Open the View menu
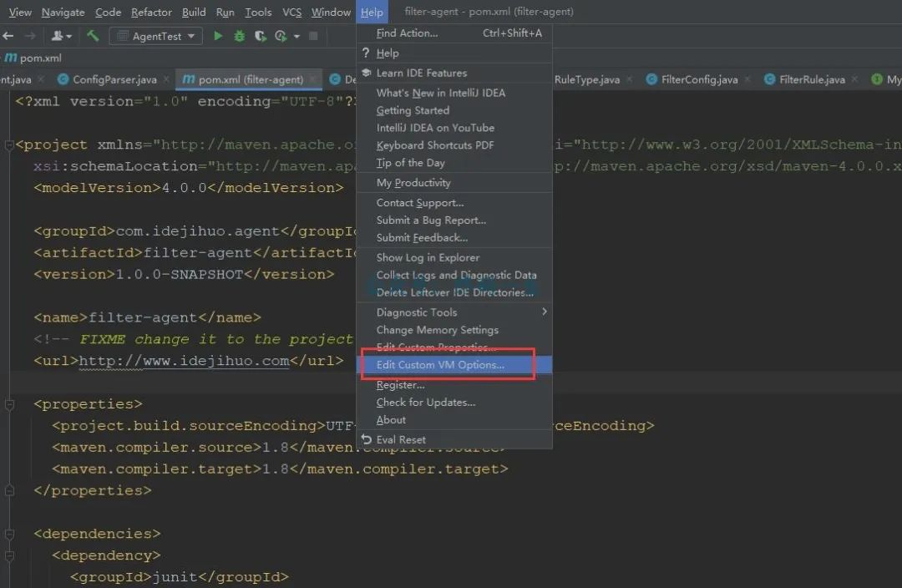Screen dimensions: 902x588 pyautogui.click(x=20, y=12)
